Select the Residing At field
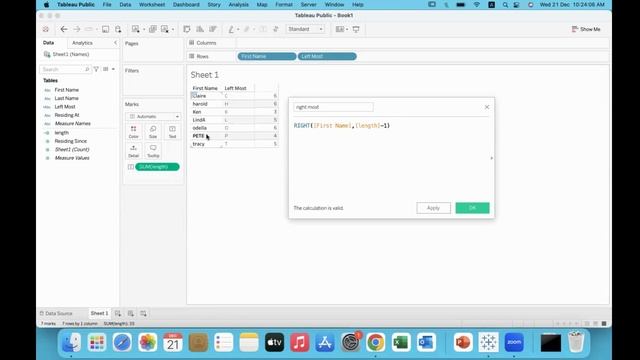The image size is (640, 360). pos(67,115)
